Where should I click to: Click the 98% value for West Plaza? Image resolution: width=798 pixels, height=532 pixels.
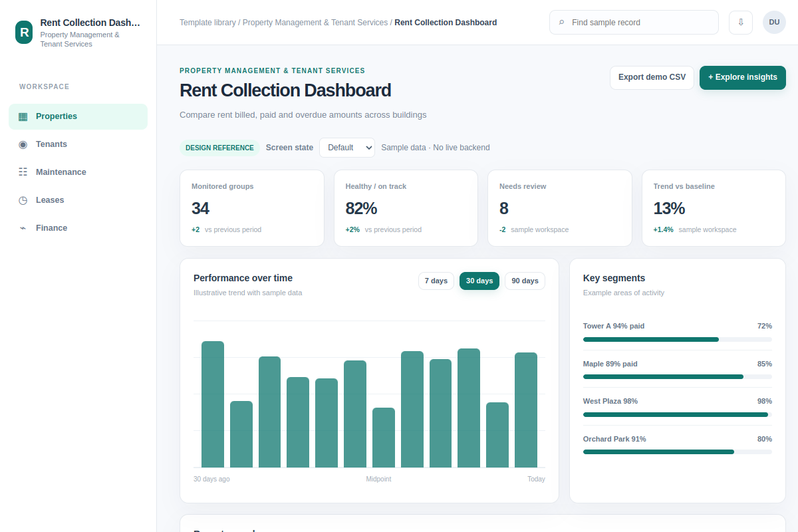765,401
